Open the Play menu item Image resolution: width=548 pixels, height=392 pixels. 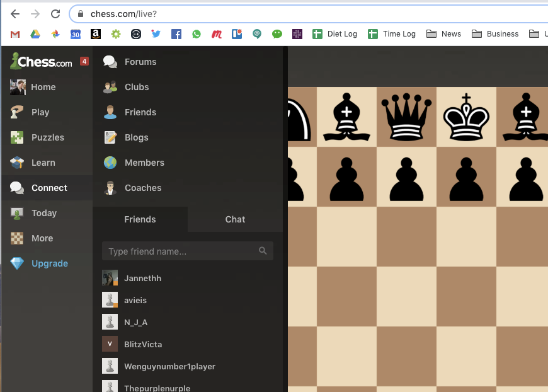pos(47,112)
